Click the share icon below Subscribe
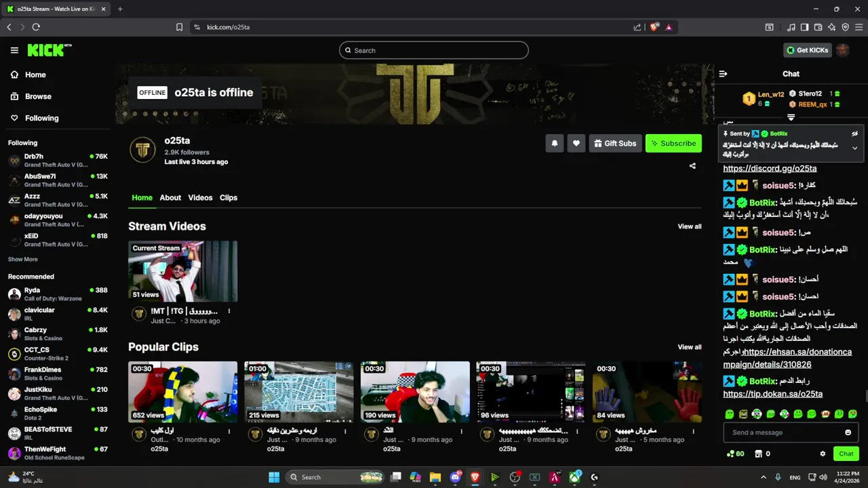The width and height of the screenshot is (868, 488). [692, 166]
